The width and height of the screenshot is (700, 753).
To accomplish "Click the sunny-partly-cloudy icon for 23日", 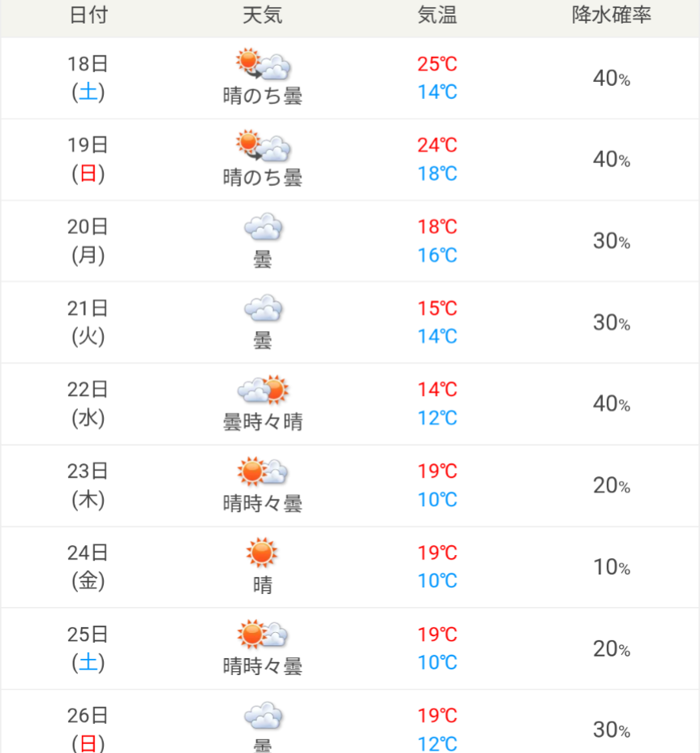I will [263, 472].
